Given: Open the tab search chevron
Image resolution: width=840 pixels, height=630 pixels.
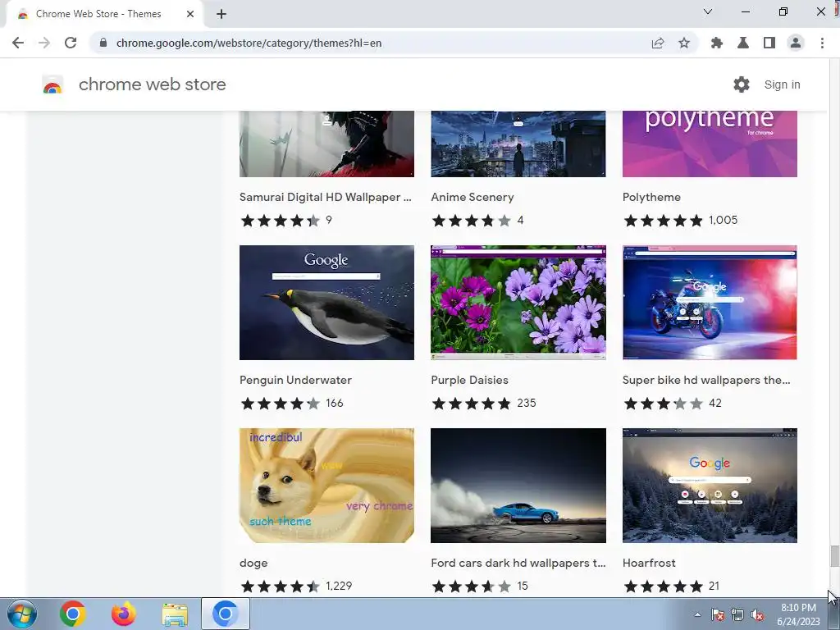Looking at the screenshot, I should 708,11.
